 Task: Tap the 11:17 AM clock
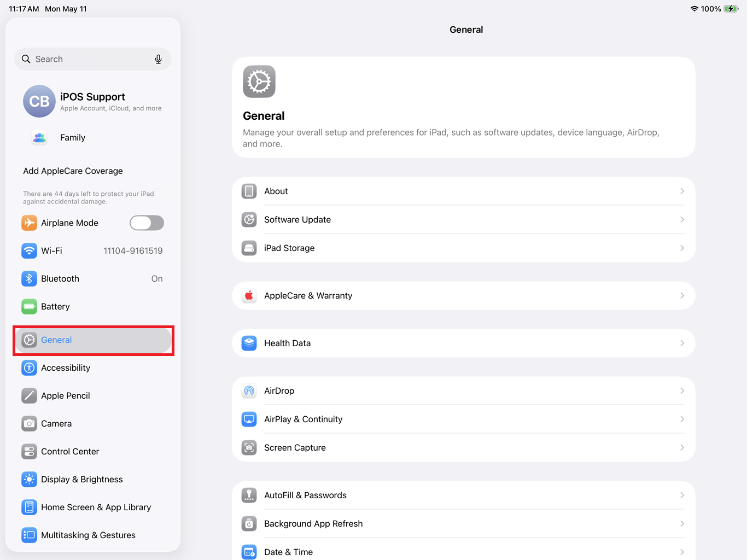point(24,9)
